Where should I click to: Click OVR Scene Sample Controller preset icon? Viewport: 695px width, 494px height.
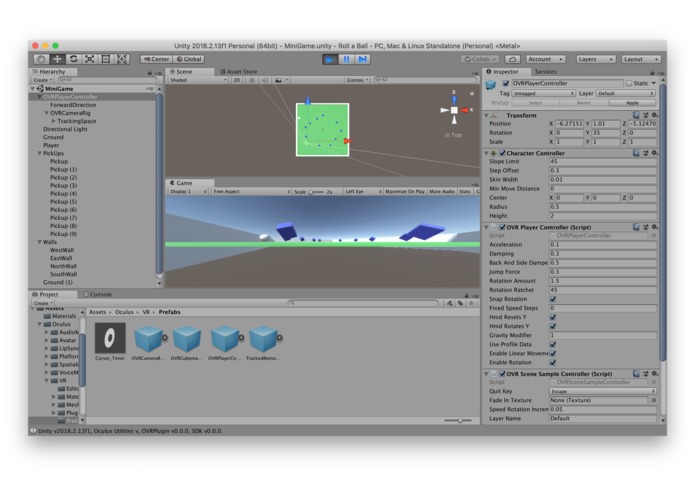click(645, 373)
